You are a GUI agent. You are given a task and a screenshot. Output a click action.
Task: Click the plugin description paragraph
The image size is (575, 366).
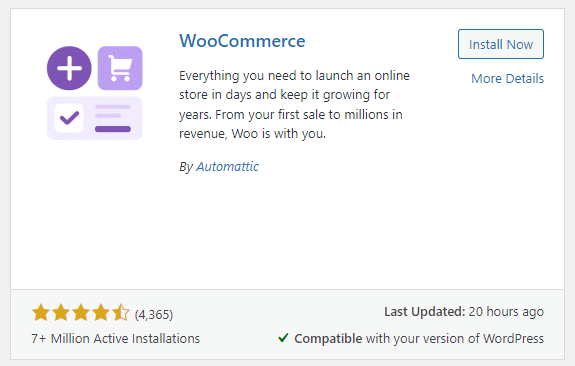[x=294, y=105]
